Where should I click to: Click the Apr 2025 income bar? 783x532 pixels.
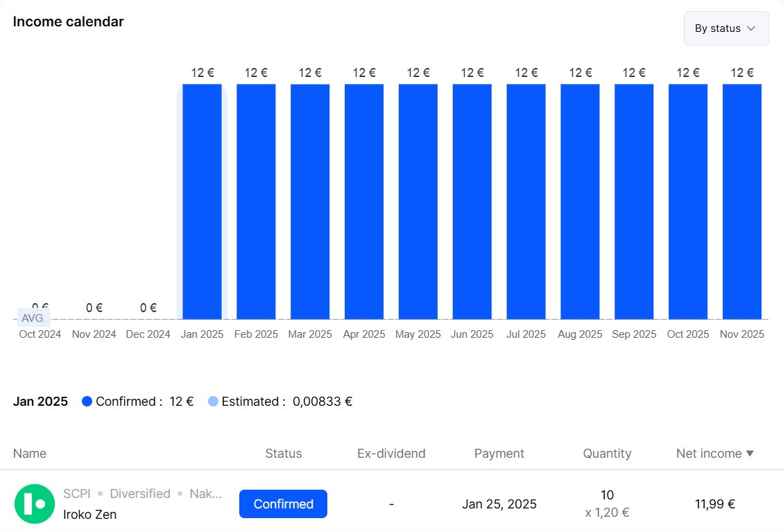coord(364,202)
